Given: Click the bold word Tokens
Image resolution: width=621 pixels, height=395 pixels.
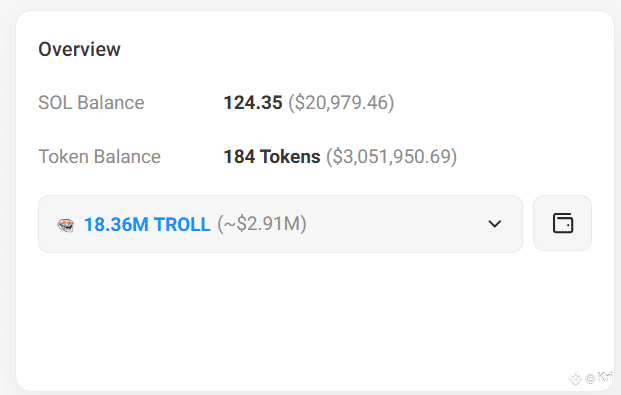Looking at the screenshot, I should point(290,156).
